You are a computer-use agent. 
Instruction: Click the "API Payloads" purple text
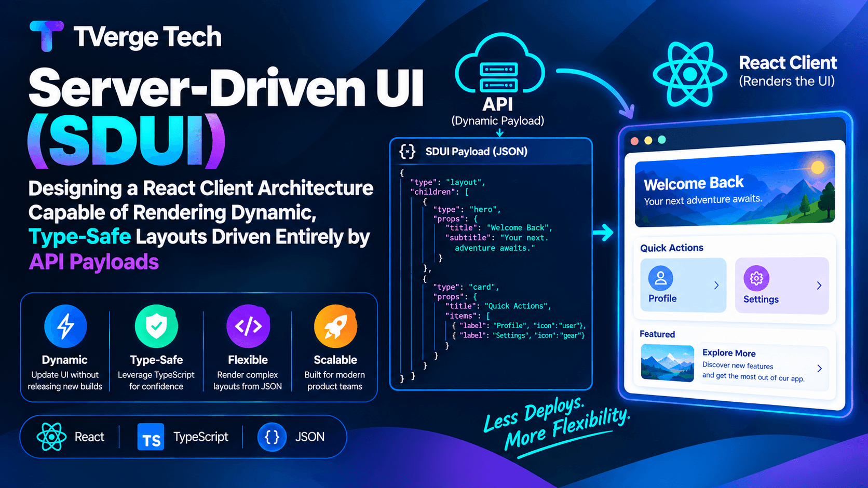tap(93, 262)
